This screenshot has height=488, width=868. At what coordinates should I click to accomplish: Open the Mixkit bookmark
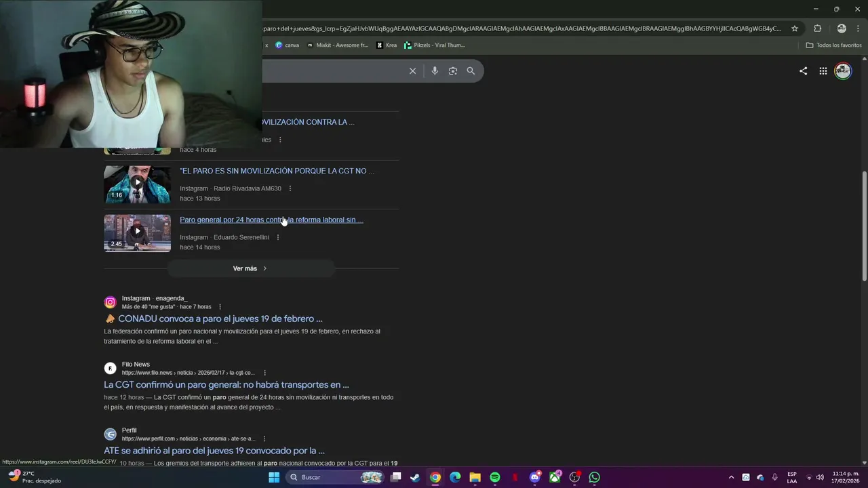(337, 45)
